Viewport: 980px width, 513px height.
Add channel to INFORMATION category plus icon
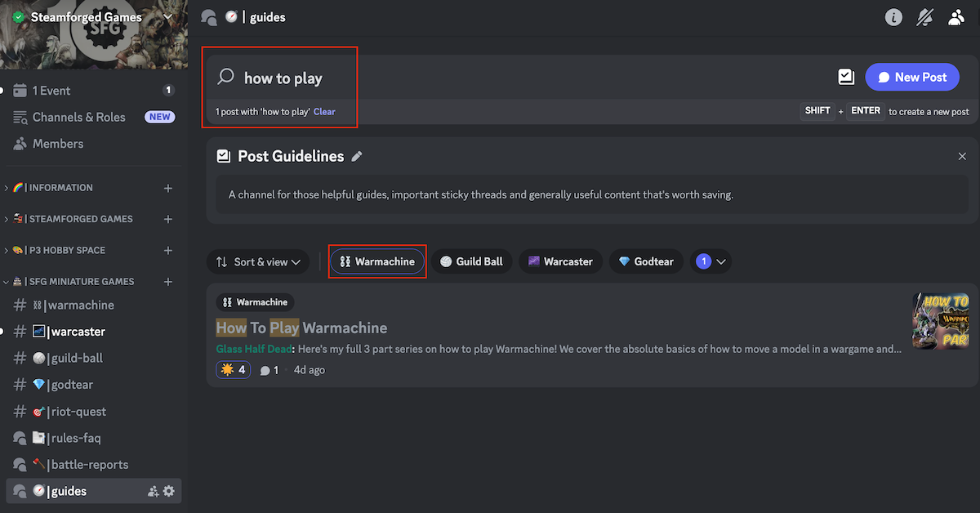pyautogui.click(x=168, y=188)
